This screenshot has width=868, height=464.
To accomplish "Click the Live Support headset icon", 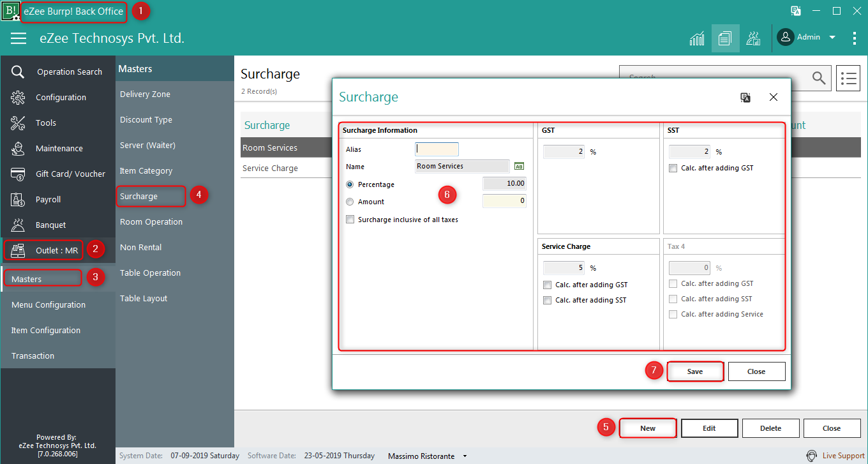I will (x=812, y=456).
